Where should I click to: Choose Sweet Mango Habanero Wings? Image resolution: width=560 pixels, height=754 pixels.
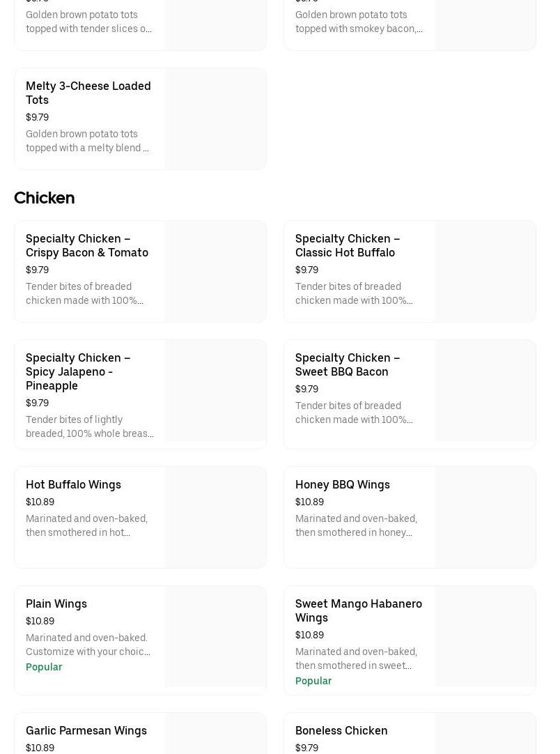click(359, 610)
